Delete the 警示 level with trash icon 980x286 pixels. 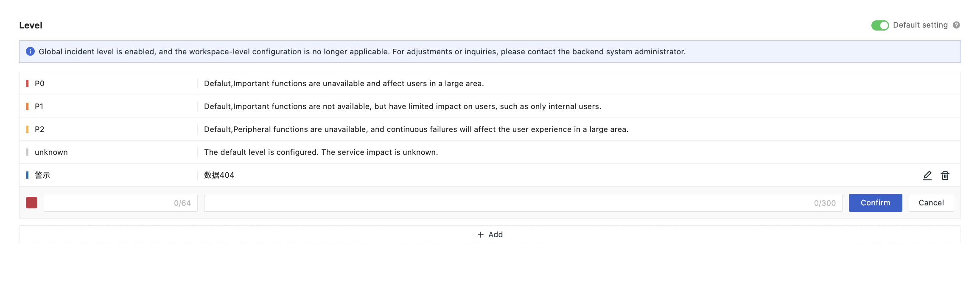[x=945, y=175]
